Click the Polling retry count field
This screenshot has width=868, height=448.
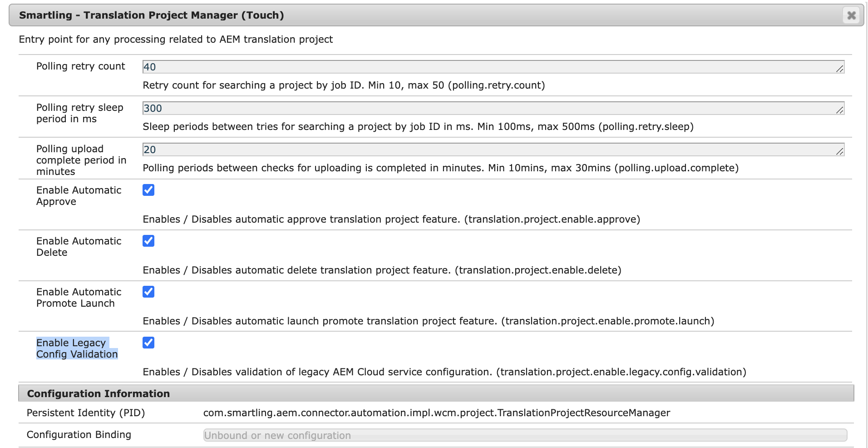(493, 67)
